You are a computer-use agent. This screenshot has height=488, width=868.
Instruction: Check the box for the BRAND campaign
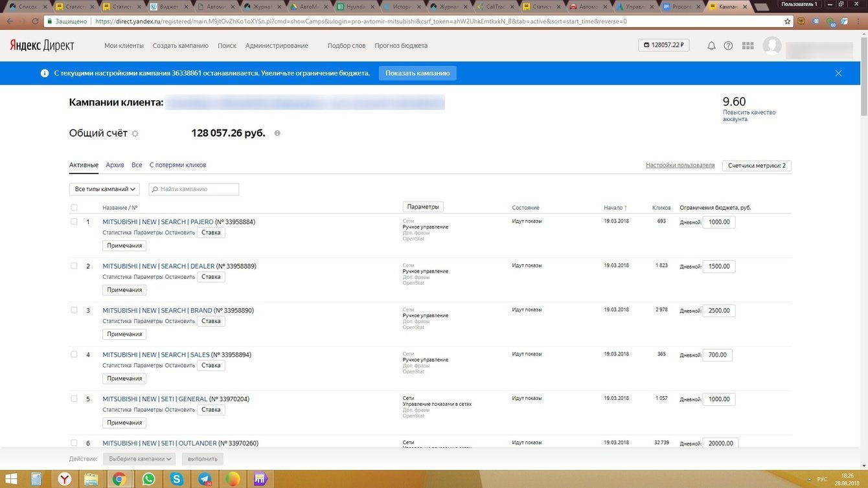(x=74, y=310)
